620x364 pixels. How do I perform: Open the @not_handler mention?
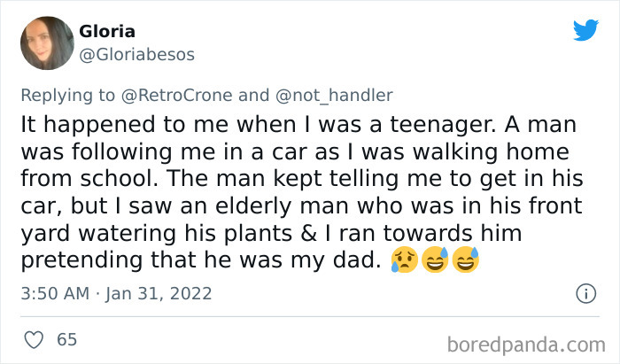click(x=331, y=95)
